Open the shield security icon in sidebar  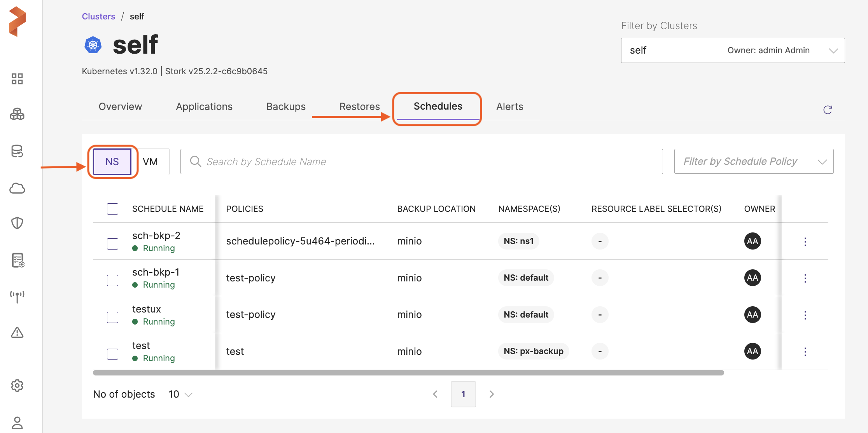pyautogui.click(x=17, y=223)
